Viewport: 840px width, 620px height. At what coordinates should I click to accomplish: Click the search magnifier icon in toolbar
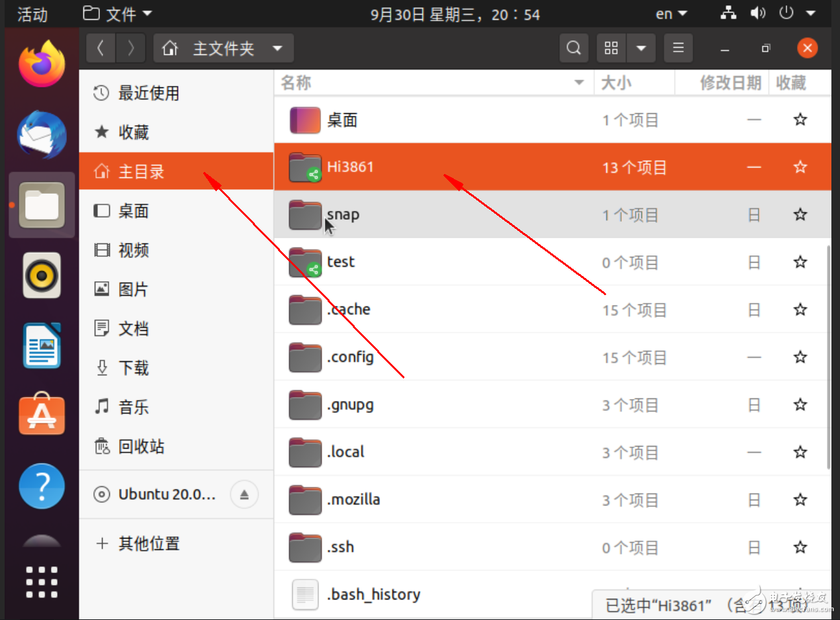(574, 48)
